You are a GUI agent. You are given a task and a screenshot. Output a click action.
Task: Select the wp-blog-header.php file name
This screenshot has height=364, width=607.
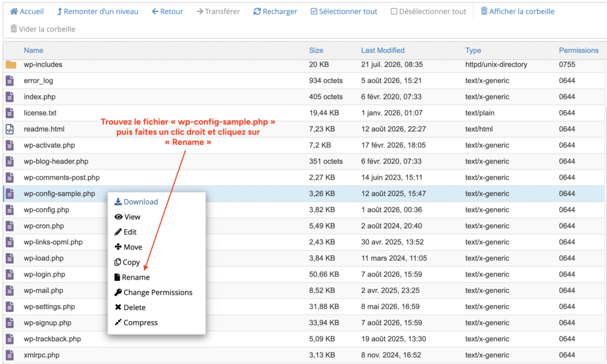pyautogui.click(x=56, y=161)
